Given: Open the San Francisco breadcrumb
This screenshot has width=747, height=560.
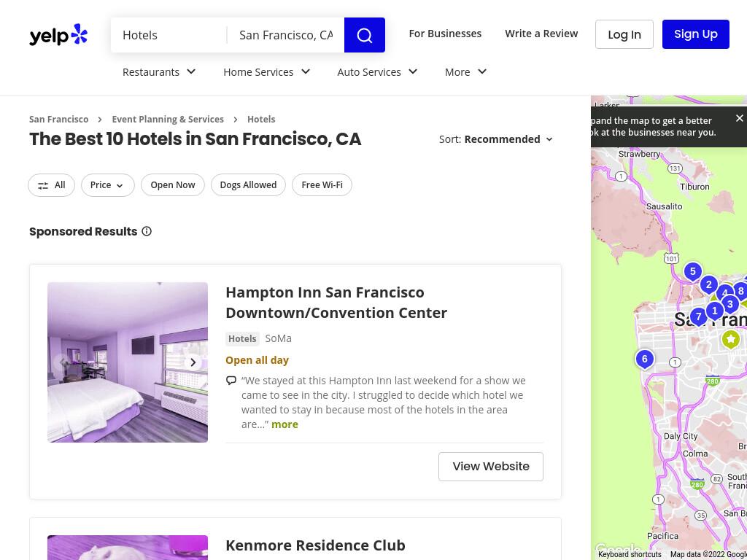Looking at the screenshot, I should [58, 120].
